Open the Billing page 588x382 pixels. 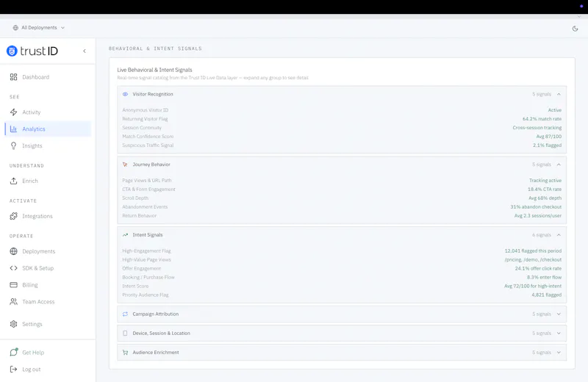48,285
